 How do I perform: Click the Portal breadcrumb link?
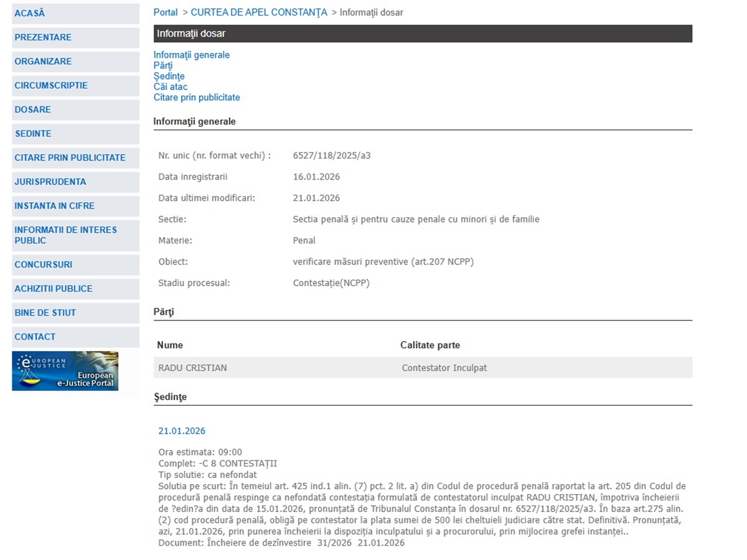166,12
